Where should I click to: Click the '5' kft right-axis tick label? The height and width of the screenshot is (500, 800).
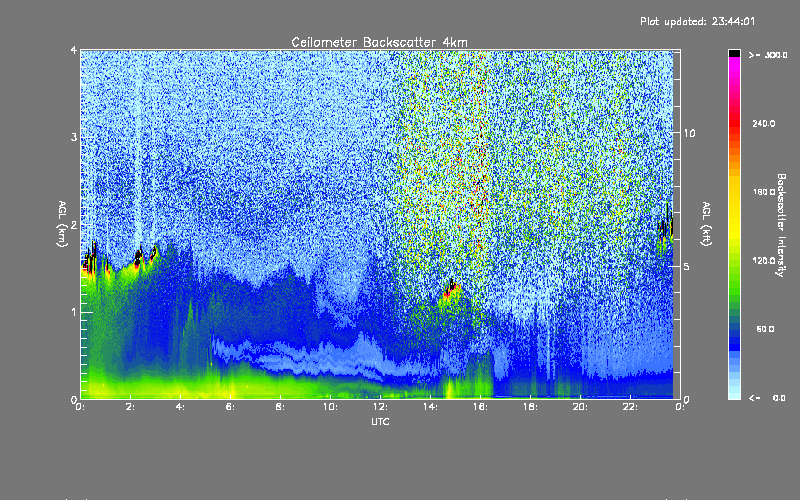[x=686, y=266]
